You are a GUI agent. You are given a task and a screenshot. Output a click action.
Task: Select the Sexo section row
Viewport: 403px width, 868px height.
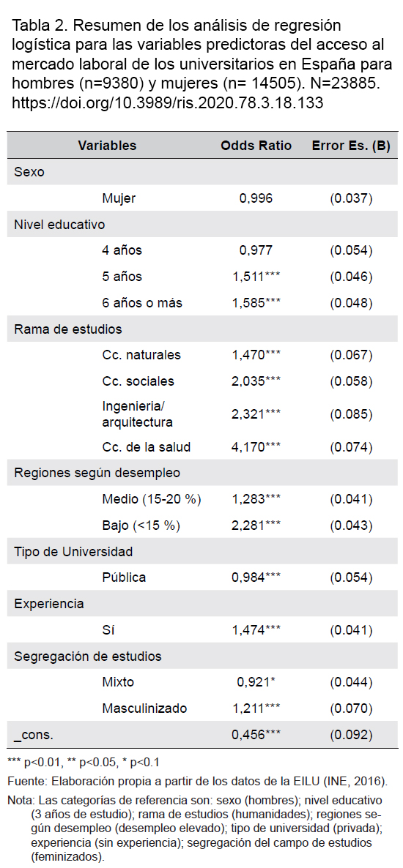point(202,171)
